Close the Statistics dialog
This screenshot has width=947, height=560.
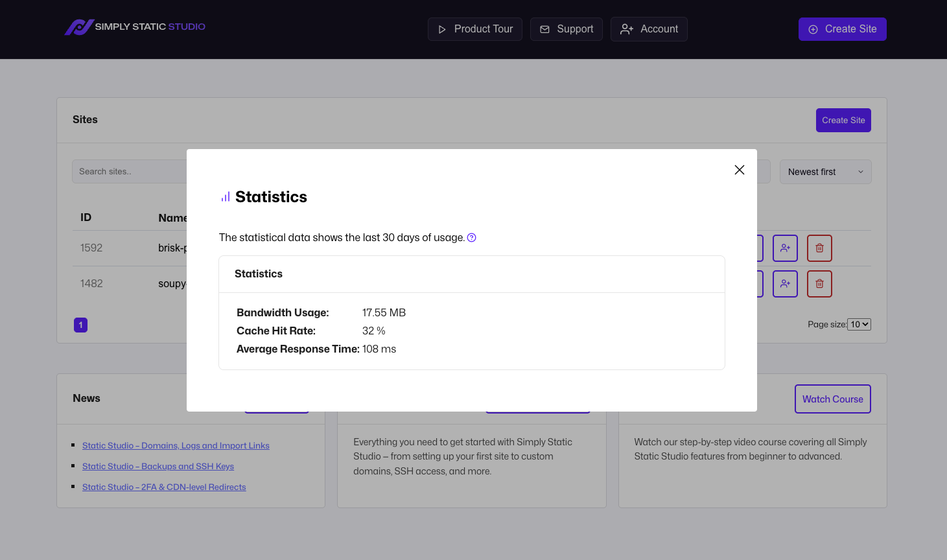(x=739, y=170)
